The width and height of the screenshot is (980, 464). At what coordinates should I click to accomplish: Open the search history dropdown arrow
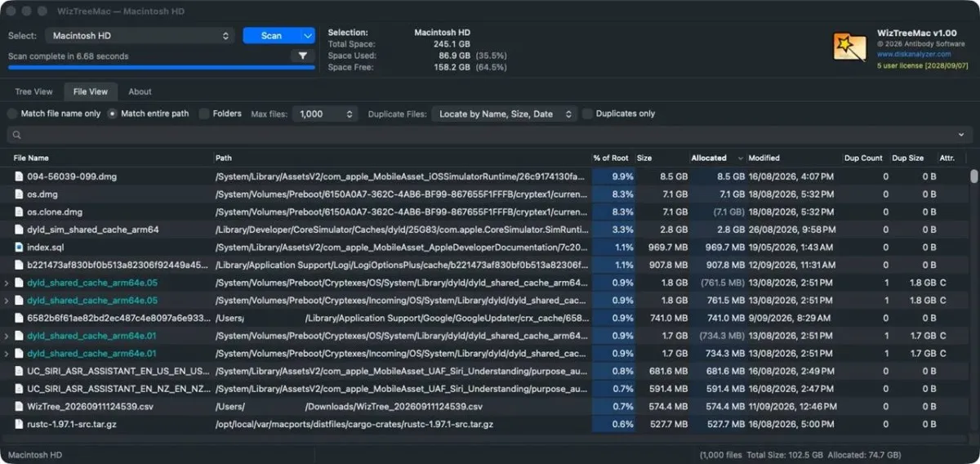click(x=963, y=135)
